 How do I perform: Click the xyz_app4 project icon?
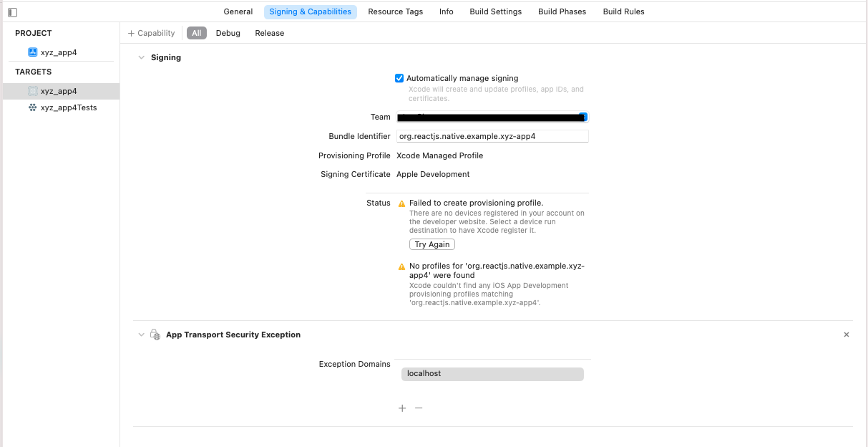(x=32, y=52)
